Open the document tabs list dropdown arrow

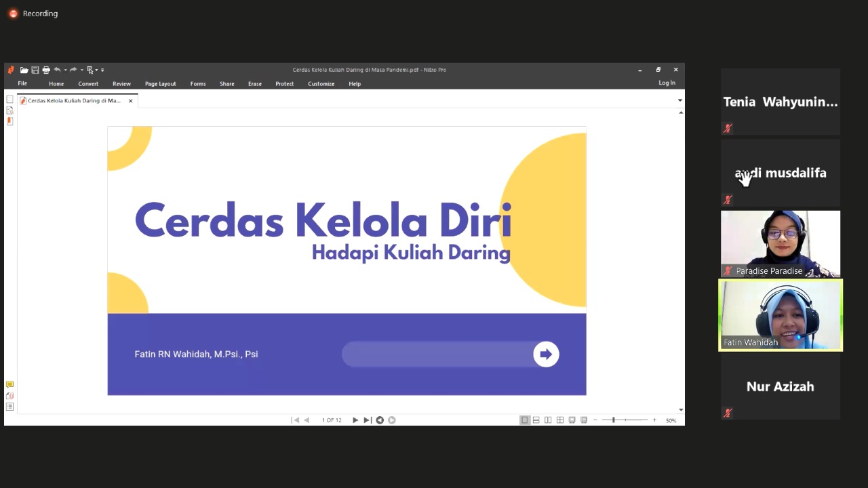680,100
